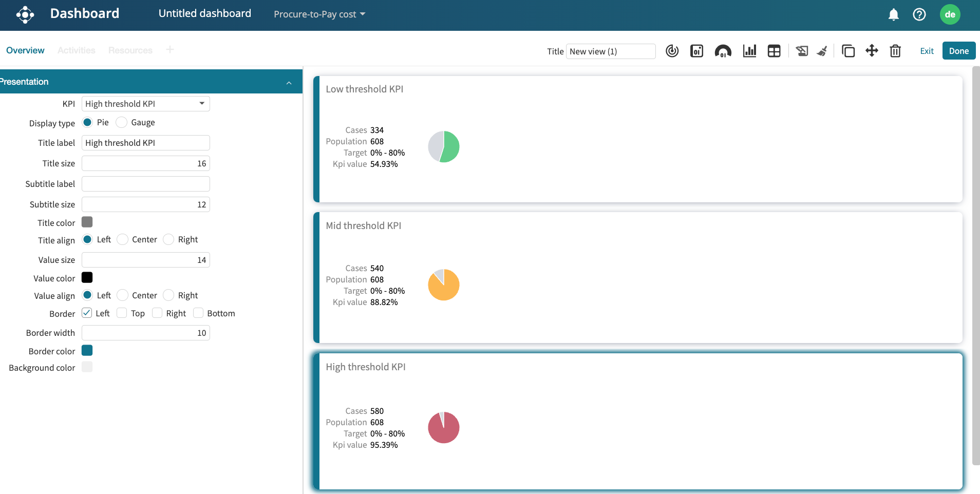
Task: Click the gauge widget icon
Action: click(723, 51)
